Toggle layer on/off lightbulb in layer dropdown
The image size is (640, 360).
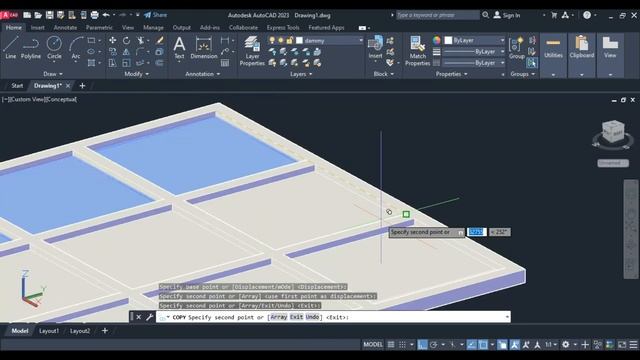tap(272, 40)
